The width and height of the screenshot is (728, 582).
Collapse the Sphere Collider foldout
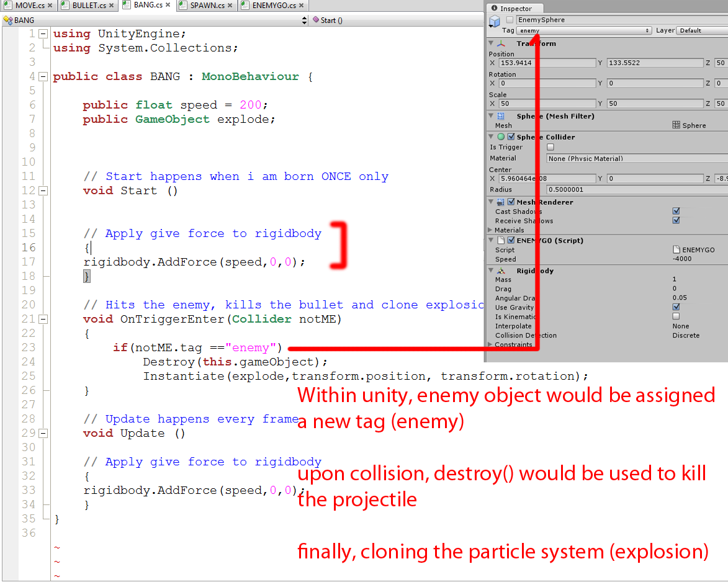[491, 137]
